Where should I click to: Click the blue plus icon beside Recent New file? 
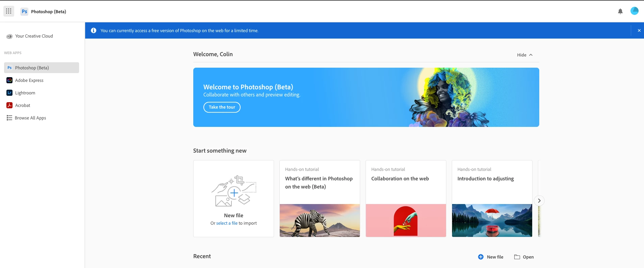pyautogui.click(x=481, y=257)
